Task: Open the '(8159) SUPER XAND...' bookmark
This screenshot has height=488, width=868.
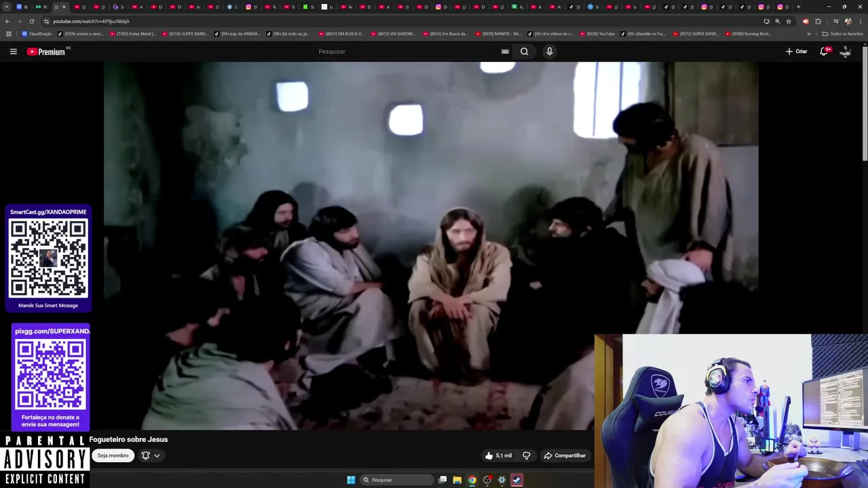Action: click(x=185, y=34)
